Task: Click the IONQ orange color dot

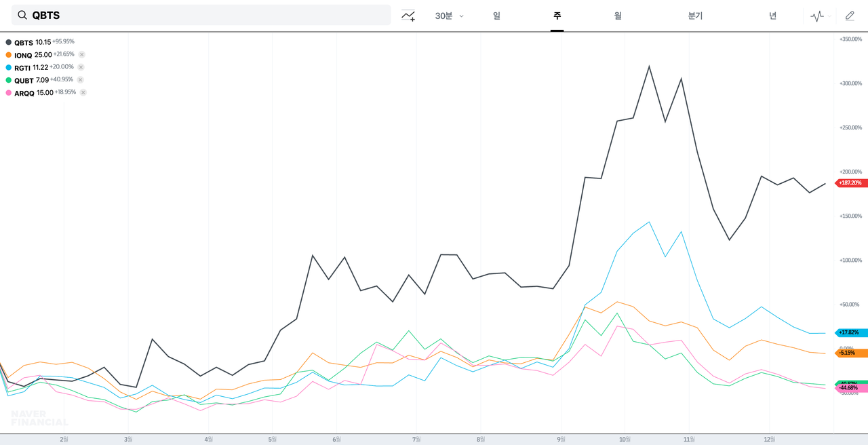Action: point(8,54)
